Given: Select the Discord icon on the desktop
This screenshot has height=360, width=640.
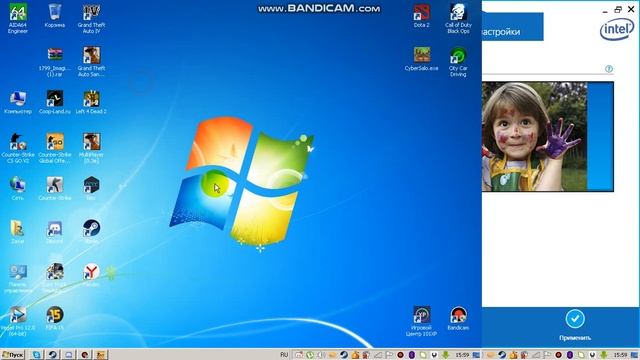Looking at the screenshot, I should (x=55, y=232).
